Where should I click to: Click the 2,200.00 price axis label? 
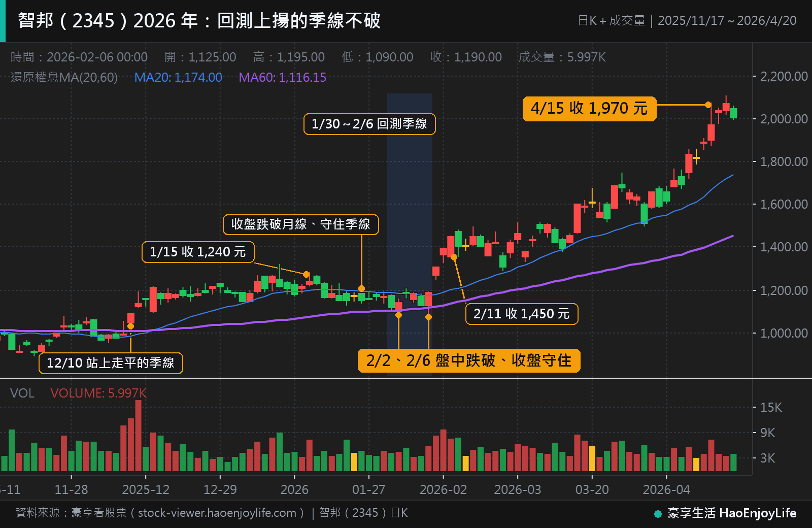[x=784, y=76]
